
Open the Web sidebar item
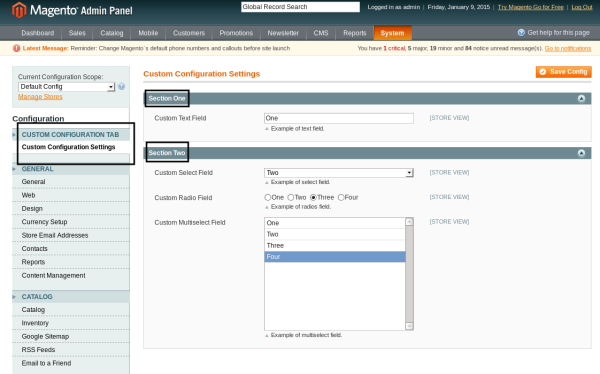pyautogui.click(x=28, y=195)
